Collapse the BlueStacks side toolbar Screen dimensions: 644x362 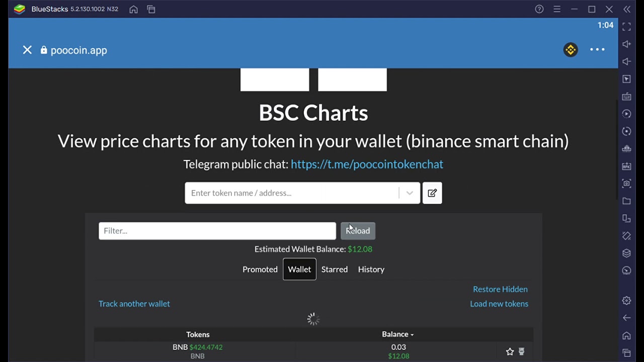627,9
